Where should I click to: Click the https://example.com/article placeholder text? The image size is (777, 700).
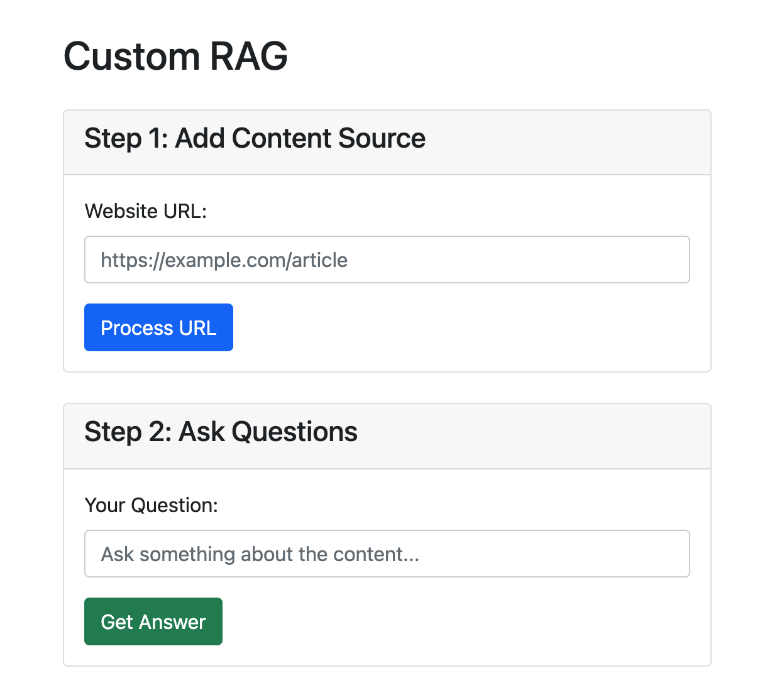tap(224, 260)
